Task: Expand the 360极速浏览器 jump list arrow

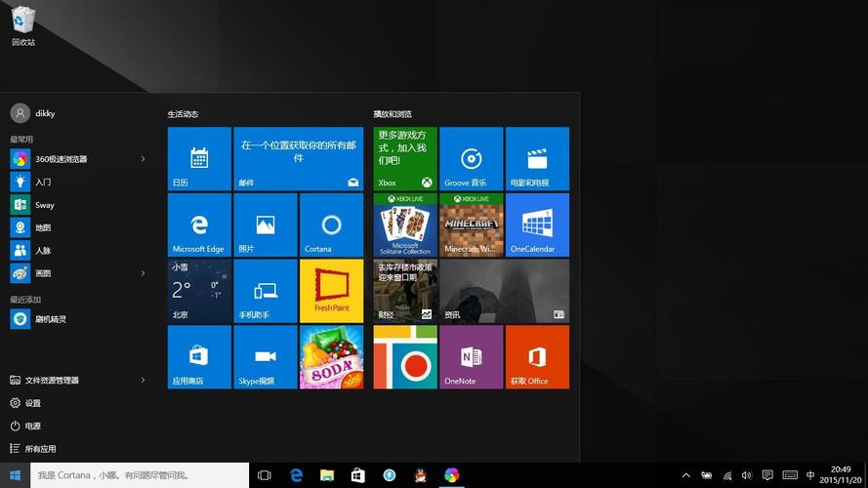Action: pos(143,159)
